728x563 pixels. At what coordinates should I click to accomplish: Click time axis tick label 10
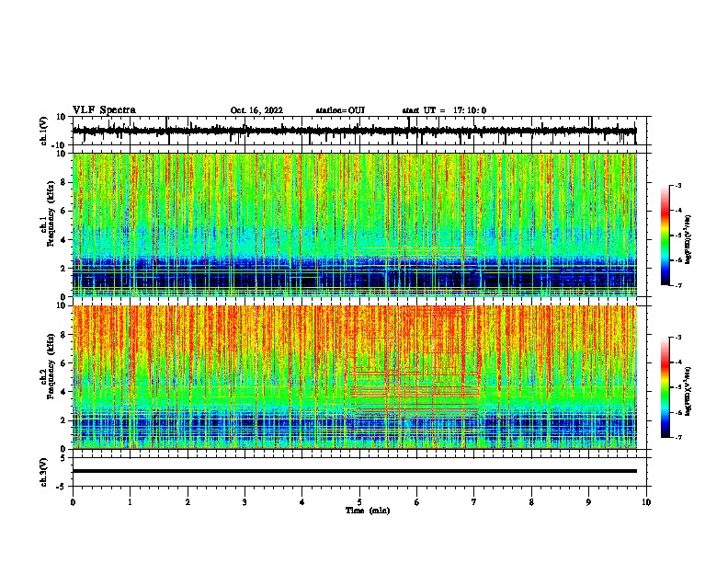tap(646, 502)
